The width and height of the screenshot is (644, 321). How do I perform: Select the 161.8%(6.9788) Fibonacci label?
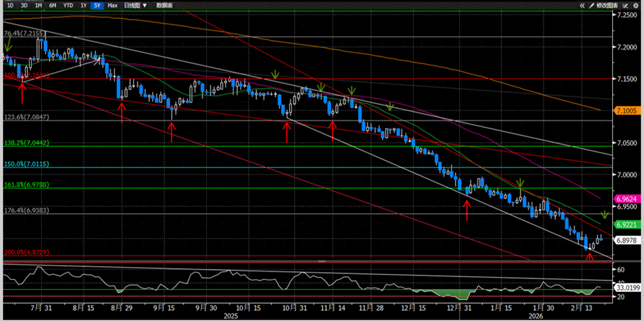click(27, 185)
